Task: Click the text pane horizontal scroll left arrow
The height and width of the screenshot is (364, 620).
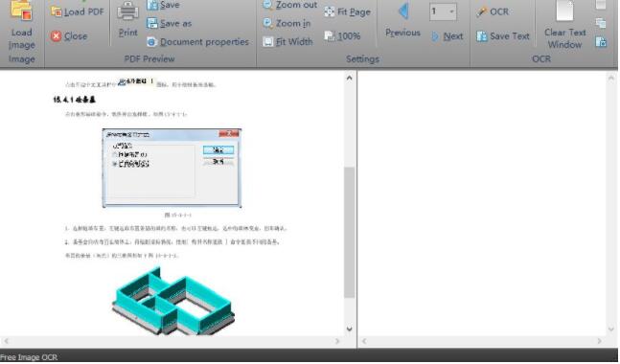Action: pyautogui.click(x=364, y=341)
